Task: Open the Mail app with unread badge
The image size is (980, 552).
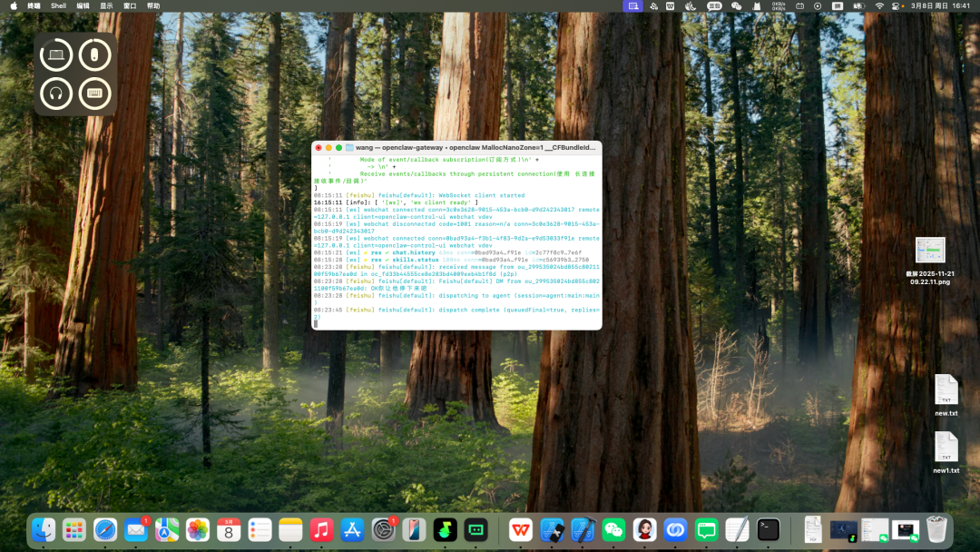Action: click(135, 530)
